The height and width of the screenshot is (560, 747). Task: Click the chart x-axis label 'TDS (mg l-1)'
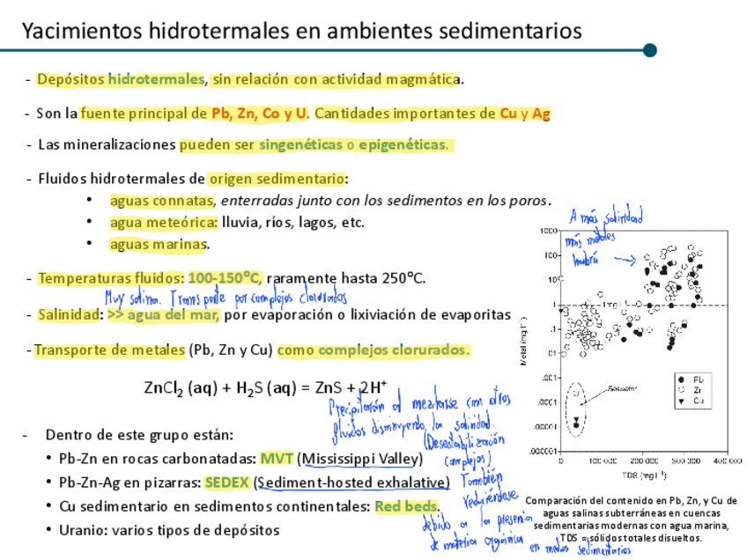pos(644,475)
